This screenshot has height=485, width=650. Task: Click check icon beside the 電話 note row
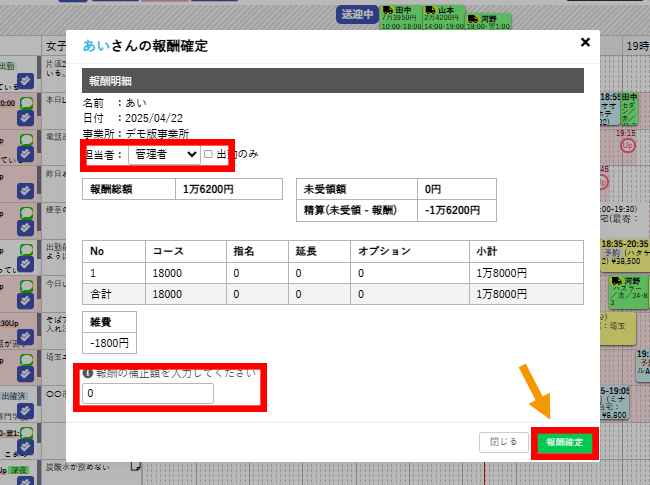click(25, 154)
